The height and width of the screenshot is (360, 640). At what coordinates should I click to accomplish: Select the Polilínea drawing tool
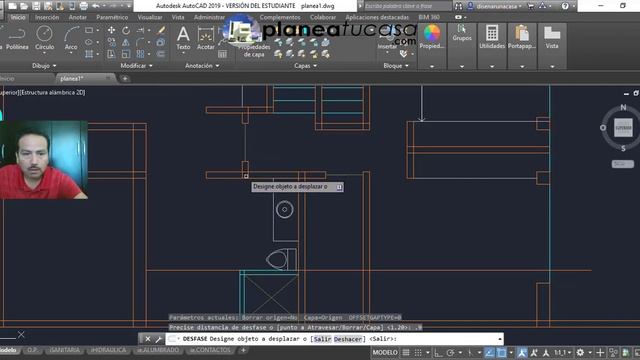[16, 38]
